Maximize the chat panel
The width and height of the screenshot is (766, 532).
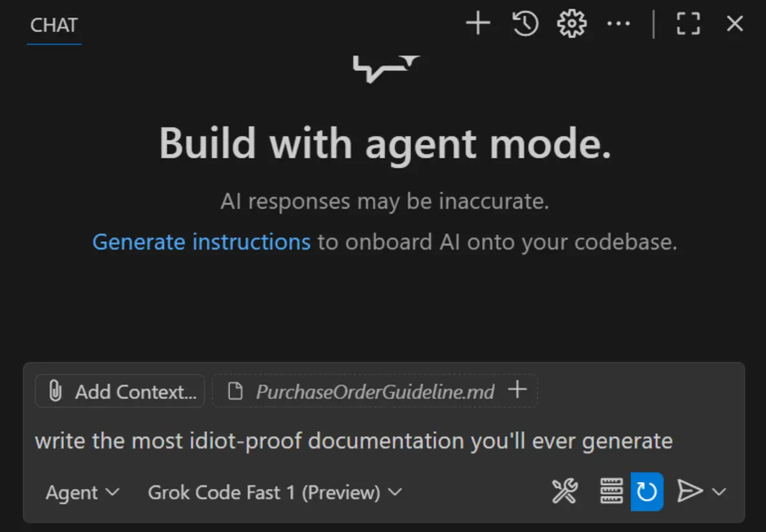[688, 25]
